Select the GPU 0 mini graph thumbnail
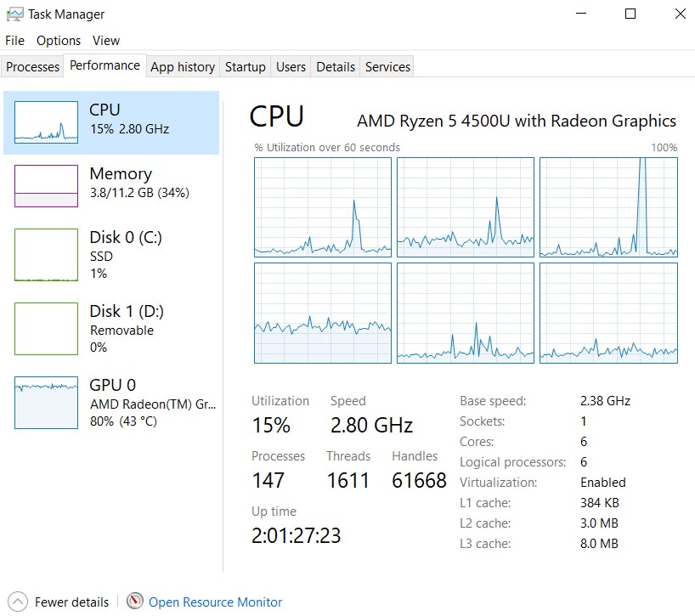Viewport: 695px width, 616px height. pyautogui.click(x=46, y=403)
